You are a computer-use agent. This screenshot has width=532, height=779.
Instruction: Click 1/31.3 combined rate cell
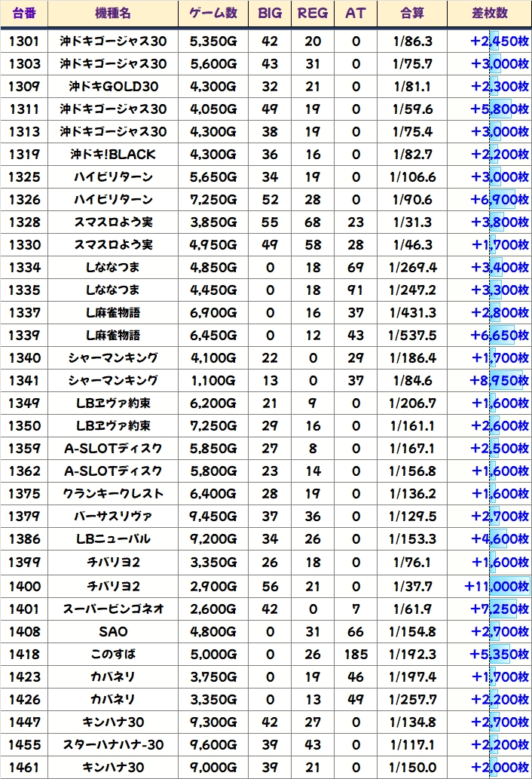412,222
